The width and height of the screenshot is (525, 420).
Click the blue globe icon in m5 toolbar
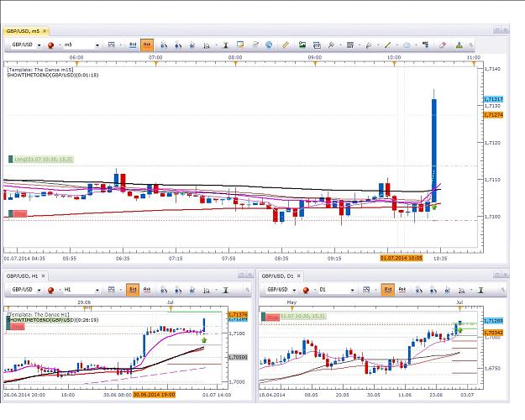coord(269,45)
